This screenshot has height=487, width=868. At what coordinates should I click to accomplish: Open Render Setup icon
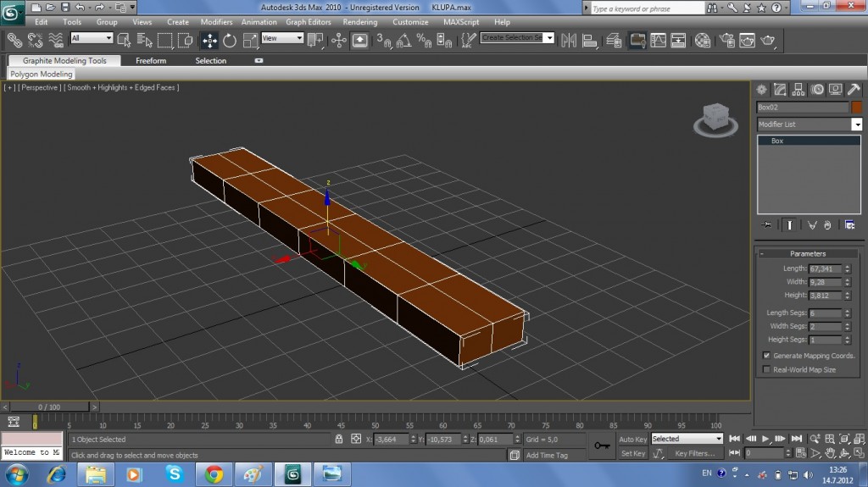coord(726,41)
